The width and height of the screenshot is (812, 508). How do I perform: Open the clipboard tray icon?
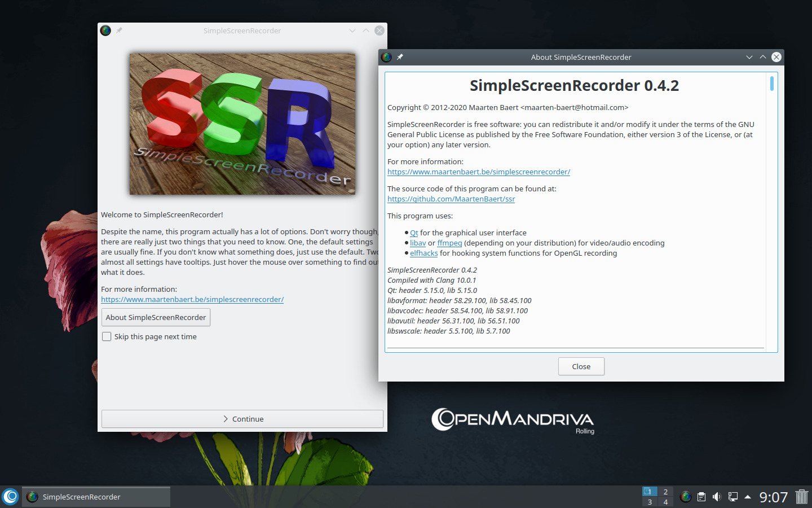[x=701, y=497]
